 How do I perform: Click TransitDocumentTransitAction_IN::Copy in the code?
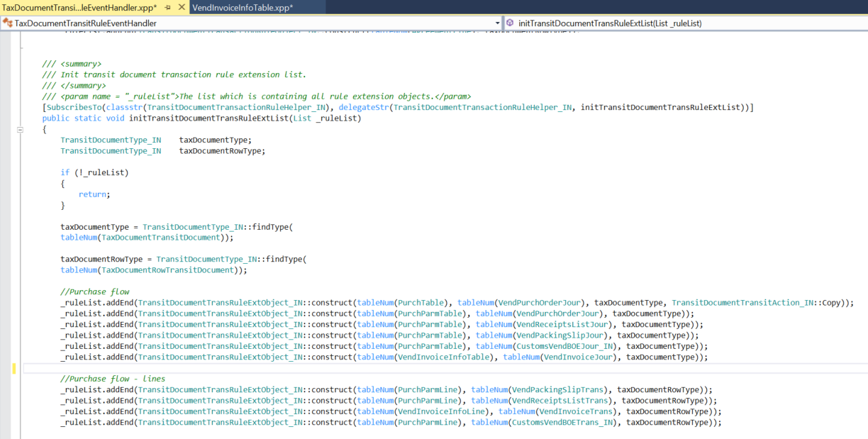click(756, 303)
